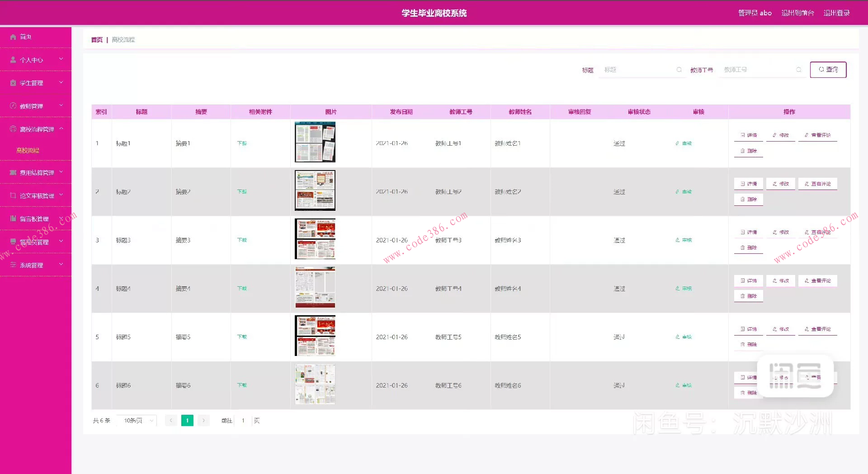Open the image thumbnail in 标题3 row
The height and width of the screenshot is (474, 868).
315,239
